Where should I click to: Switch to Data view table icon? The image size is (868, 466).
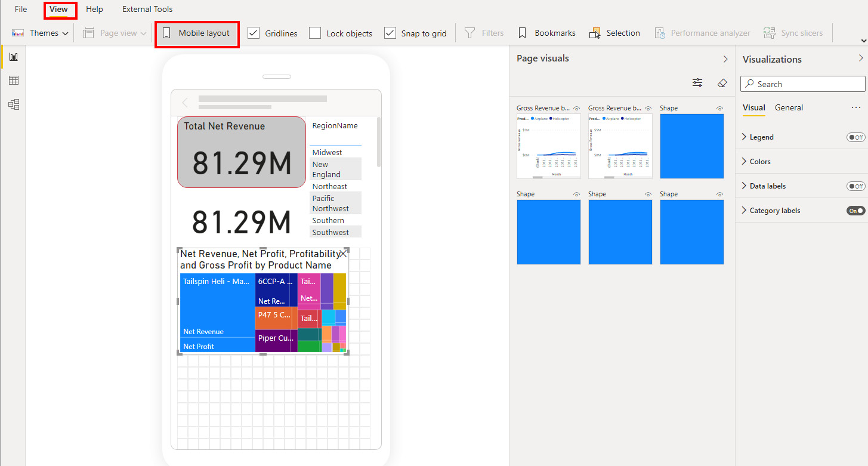tap(13, 81)
